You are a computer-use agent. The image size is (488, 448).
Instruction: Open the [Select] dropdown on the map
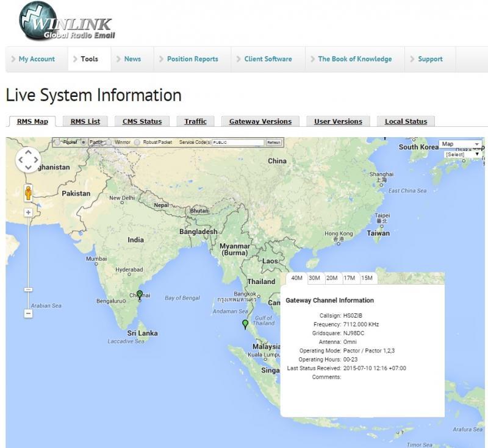pos(462,154)
